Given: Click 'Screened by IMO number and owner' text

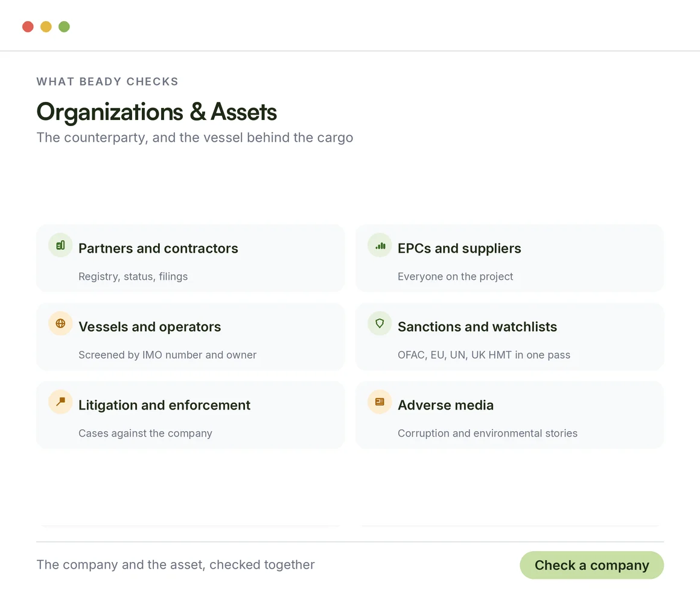Looking at the screenshot, I should 167,355.
